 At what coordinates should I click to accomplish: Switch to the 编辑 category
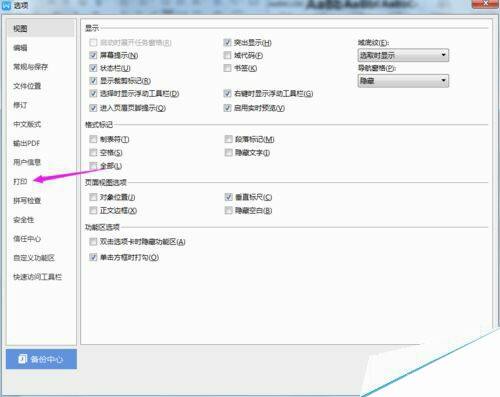[x=20, y=48]
